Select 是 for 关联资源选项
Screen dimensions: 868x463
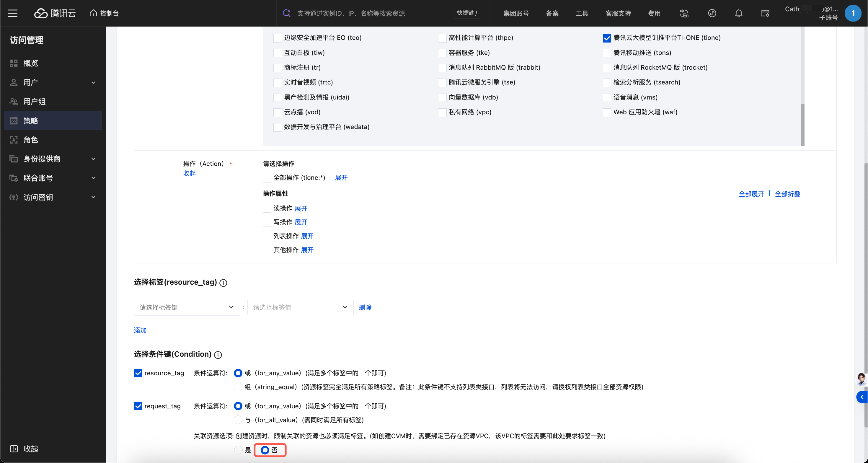click(238, 450)
